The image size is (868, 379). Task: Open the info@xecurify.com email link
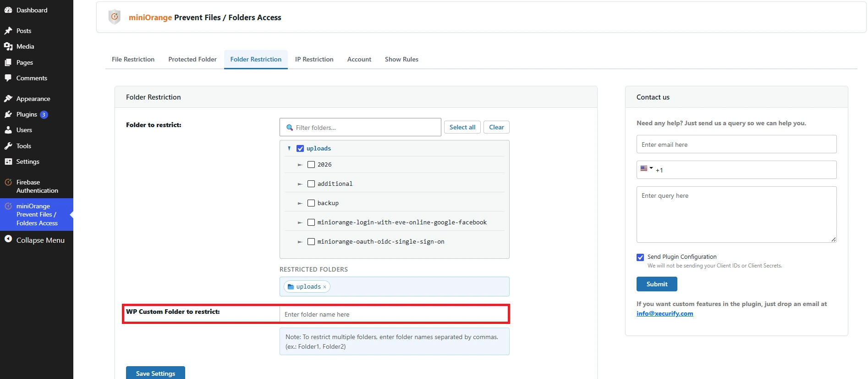pyautogui.click(x=665, y=313)
